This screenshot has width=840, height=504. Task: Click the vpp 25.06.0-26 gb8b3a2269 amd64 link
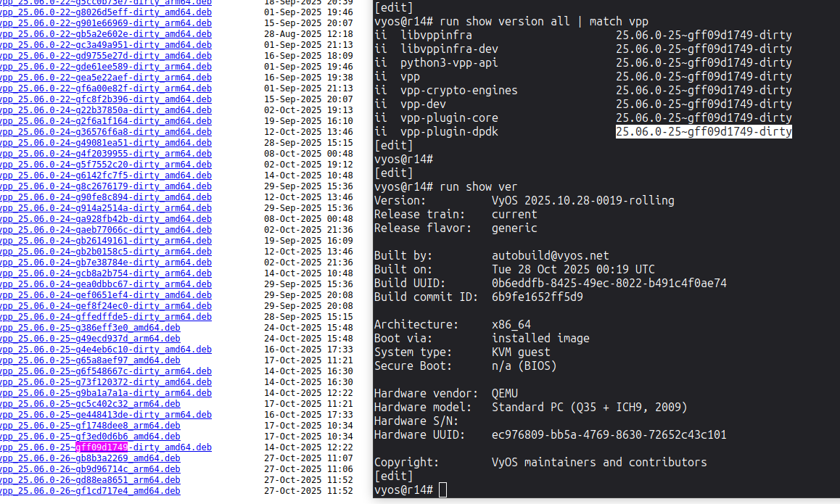[90, 458]
